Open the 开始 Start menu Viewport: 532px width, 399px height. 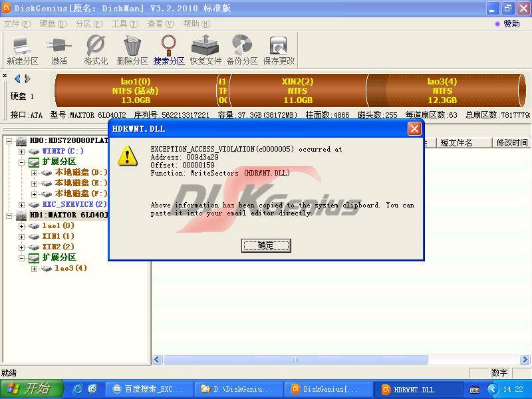31,389
